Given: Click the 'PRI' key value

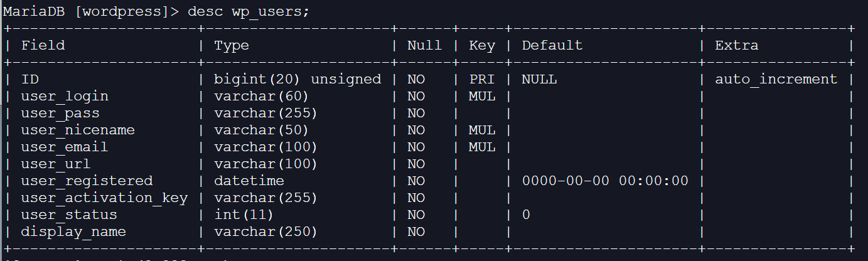Looking at the screenshot, I should pos(482,79).
